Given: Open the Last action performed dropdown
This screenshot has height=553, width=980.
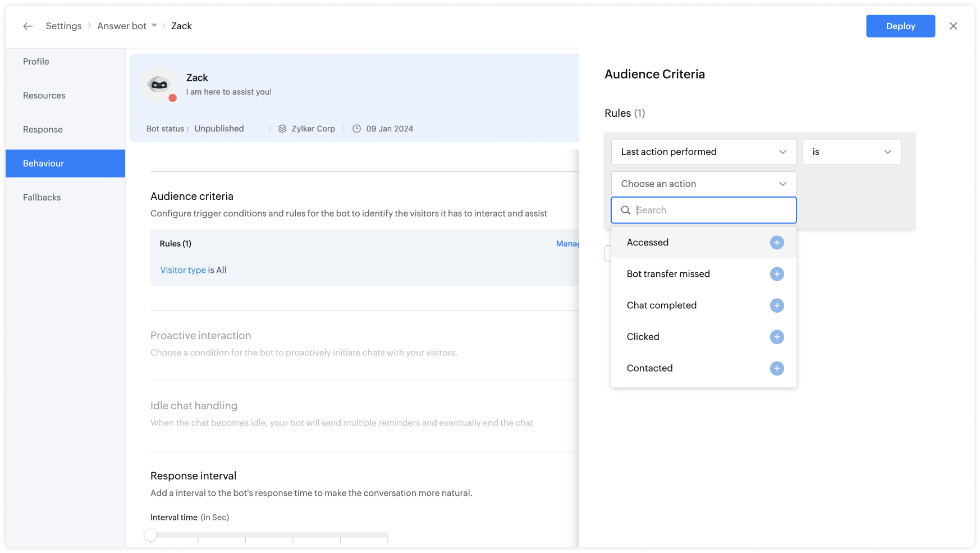Looking at the screenshot, I should 703,152.
